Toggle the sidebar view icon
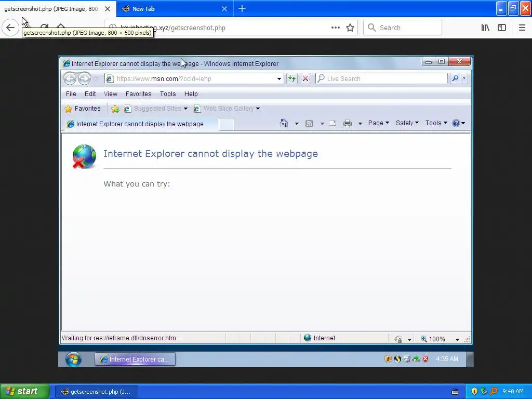Image resolution: width=532 pixels, height=399 pixels. pos(502,28)
